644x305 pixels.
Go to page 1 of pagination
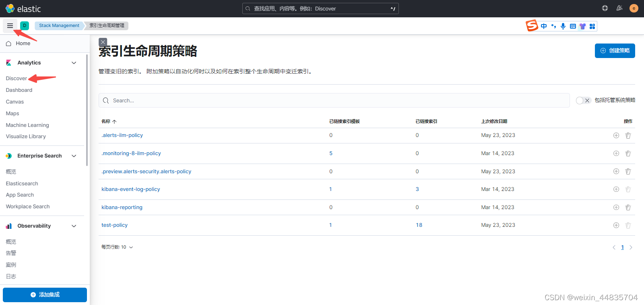(622, 247)
